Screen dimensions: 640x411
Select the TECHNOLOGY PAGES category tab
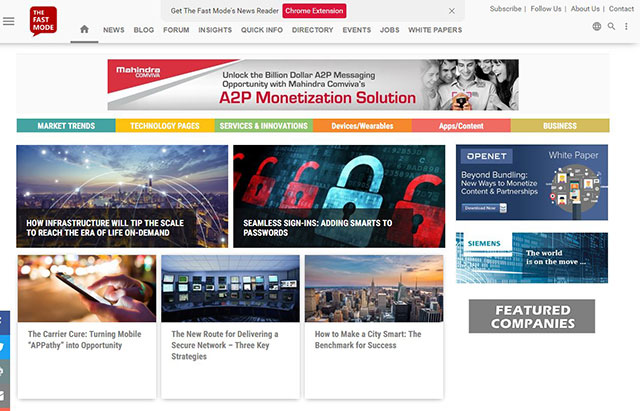(165, 126)
